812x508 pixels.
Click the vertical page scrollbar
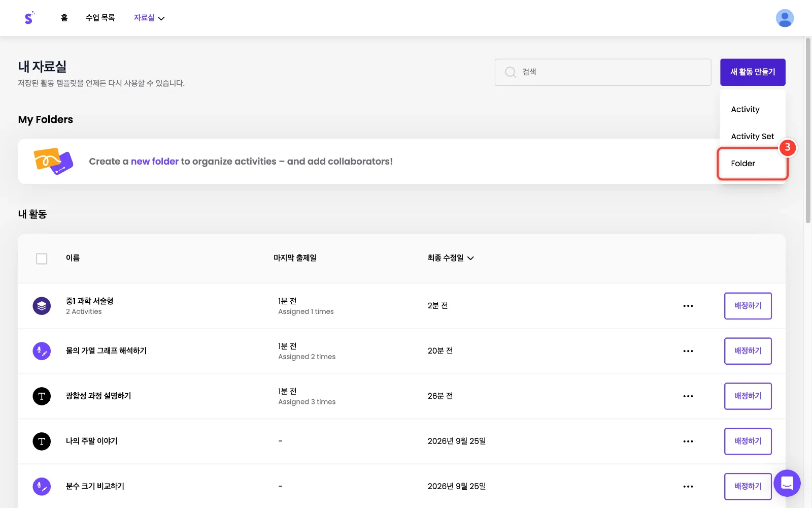click(808, 130)
